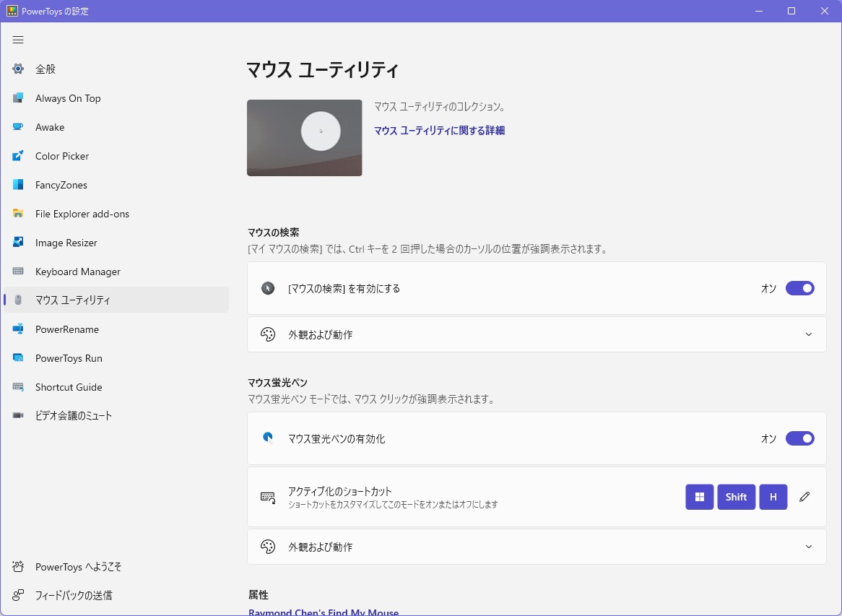842x616 pixels.
Task: Go to Always On Top settings
Action: pyautogui.click(x=116, y=97)
